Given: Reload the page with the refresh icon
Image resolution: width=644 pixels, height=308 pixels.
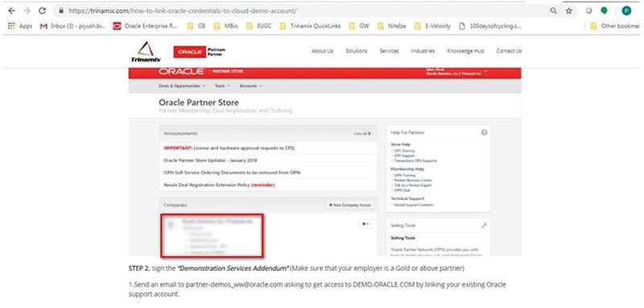Looking at the screenshot, I should coord(42,11).
